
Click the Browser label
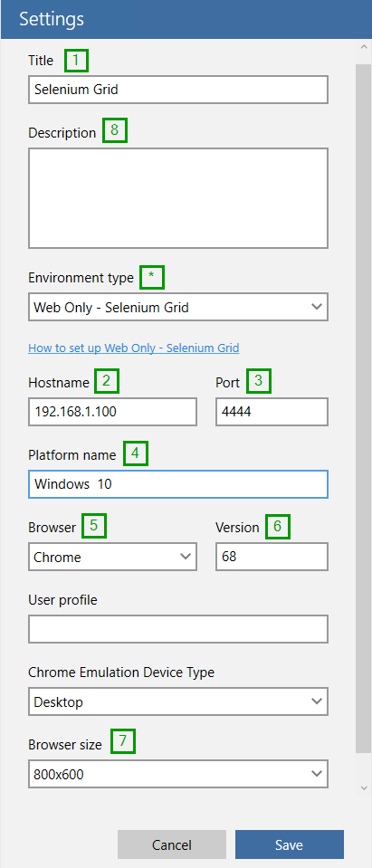point(52,528)
